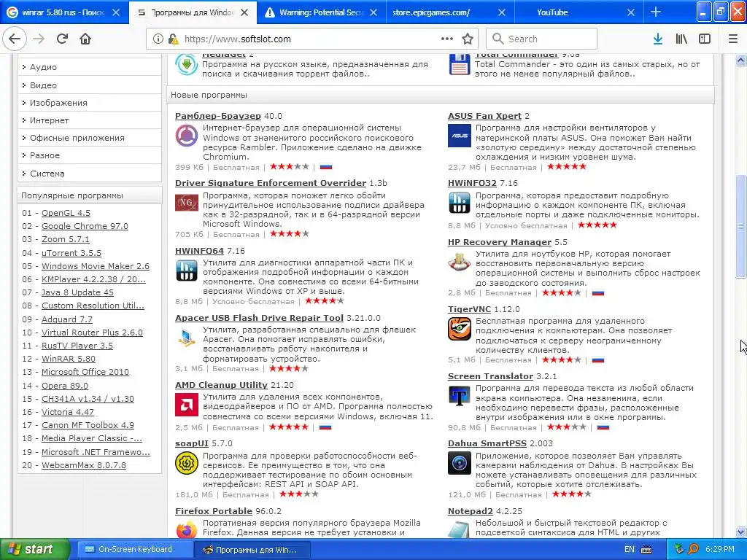Viewport: 747px width, 560px height.
Task: Click the page scrollbar up arrow
Action: (x=740, y=60)
